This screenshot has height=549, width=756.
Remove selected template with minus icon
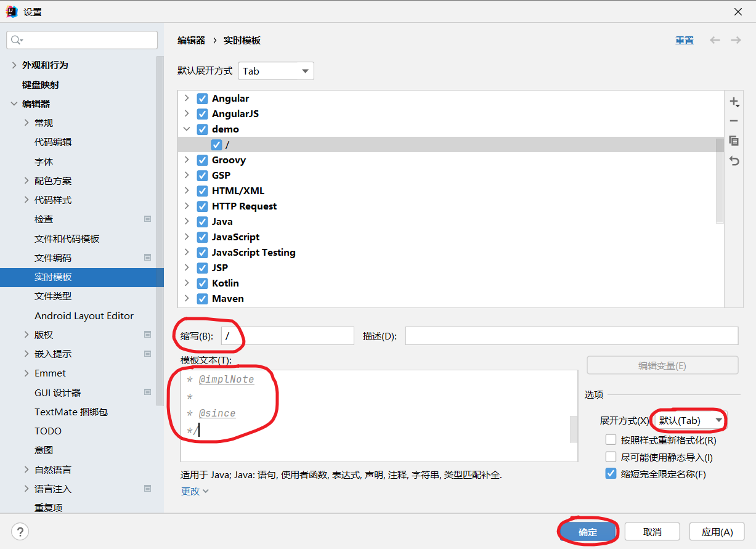734,121
